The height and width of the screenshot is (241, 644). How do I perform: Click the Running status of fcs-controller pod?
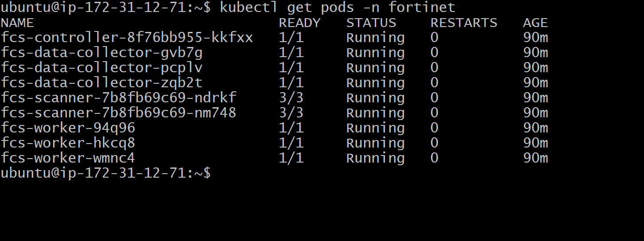click(375, 38)
